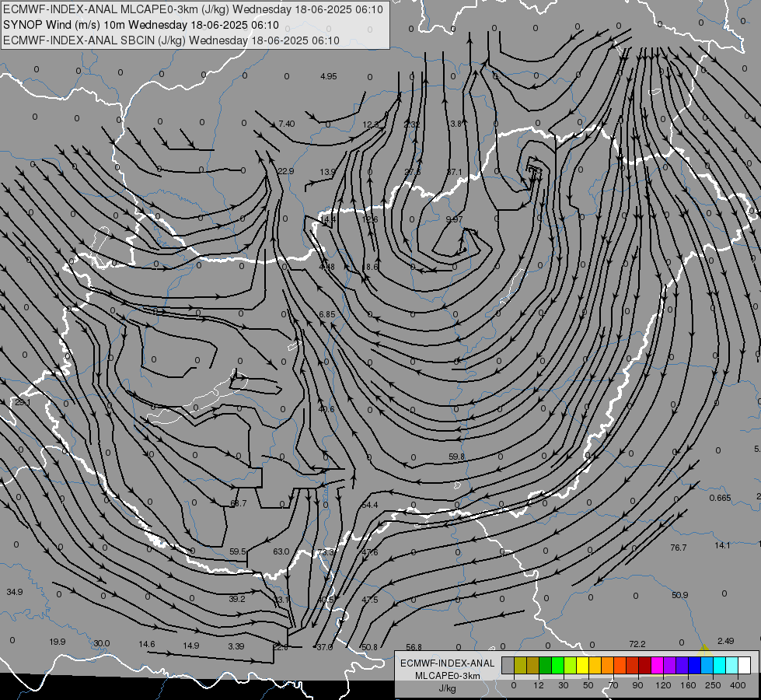The width and height of the screenshot is (761, 700).
Task: Select the gray 0 J/kg legend swatch
Action: (x=508, y=665)
